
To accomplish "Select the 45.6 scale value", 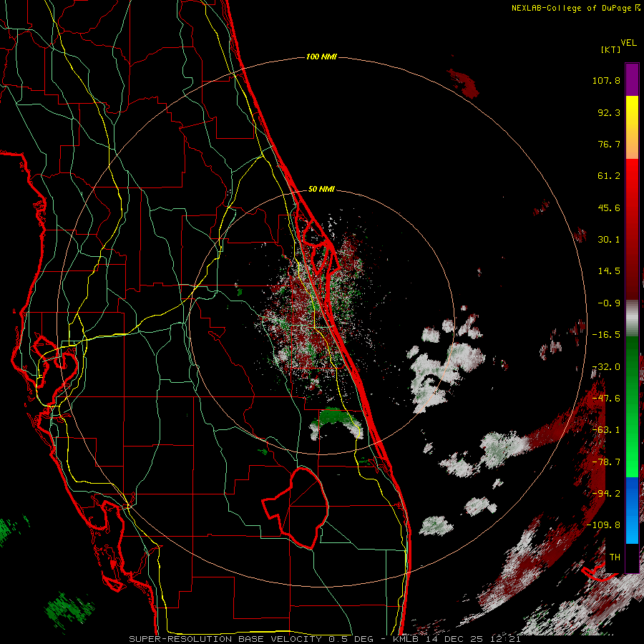I will 609,208.
